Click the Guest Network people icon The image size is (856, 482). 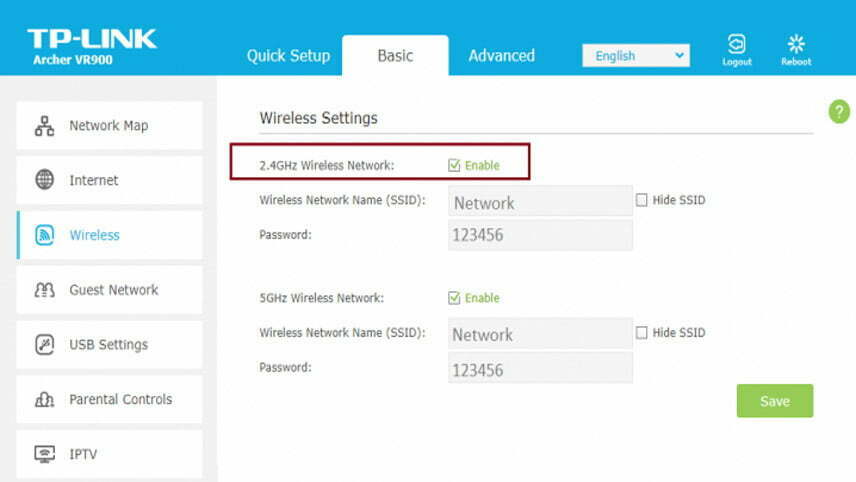tap(44, 290)
